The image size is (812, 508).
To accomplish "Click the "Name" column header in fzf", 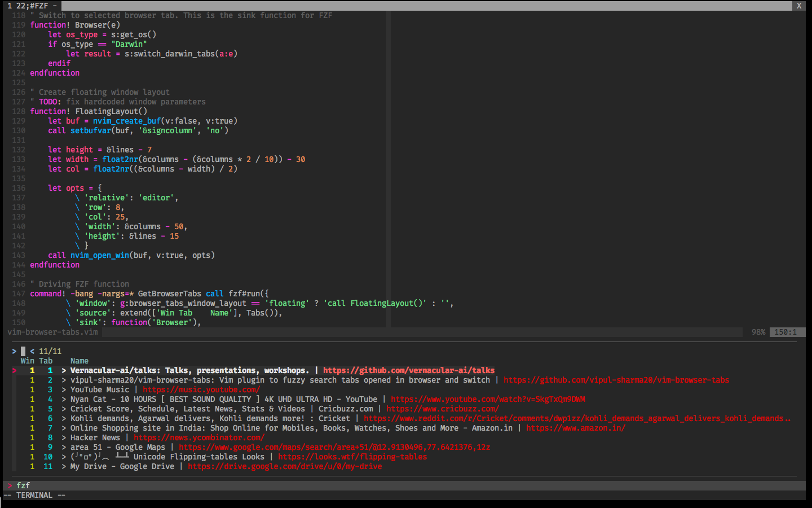I will pos(80,361).
